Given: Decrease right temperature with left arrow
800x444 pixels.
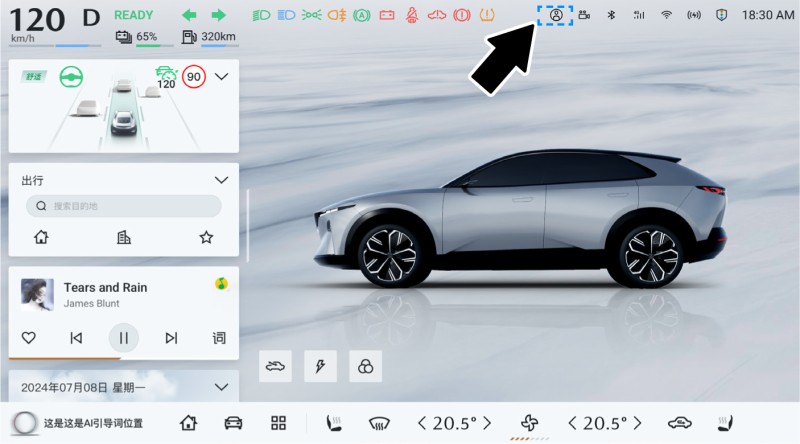Looking at the screenshot, I should click(x=572, y=423).
